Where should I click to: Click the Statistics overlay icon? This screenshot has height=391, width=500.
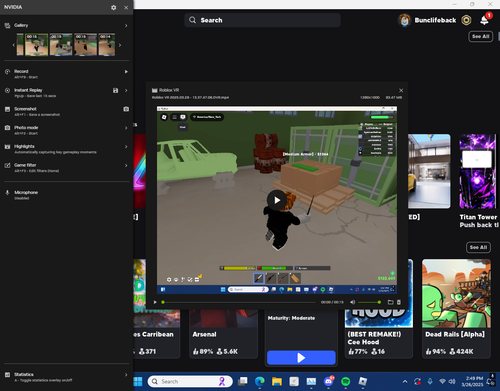pyautogui.click(x=7, y=375)
